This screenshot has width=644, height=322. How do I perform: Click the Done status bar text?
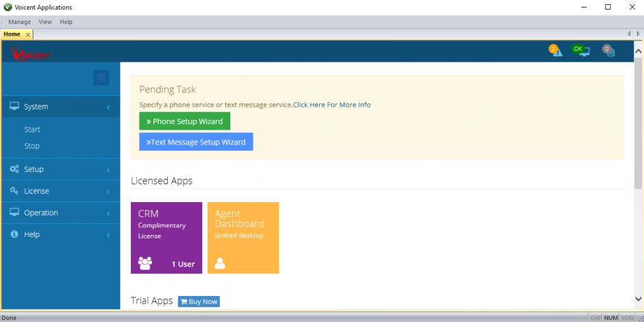9,318
